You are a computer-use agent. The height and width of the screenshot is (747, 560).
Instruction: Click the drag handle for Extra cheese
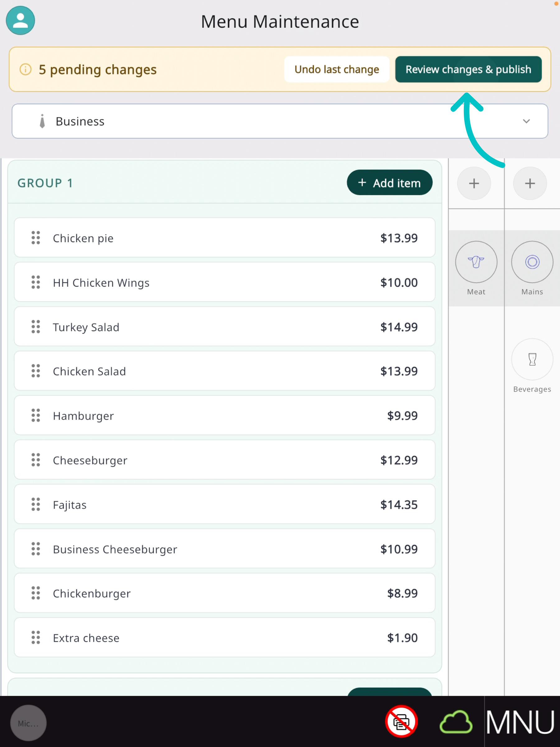click(x=36, y=637)
